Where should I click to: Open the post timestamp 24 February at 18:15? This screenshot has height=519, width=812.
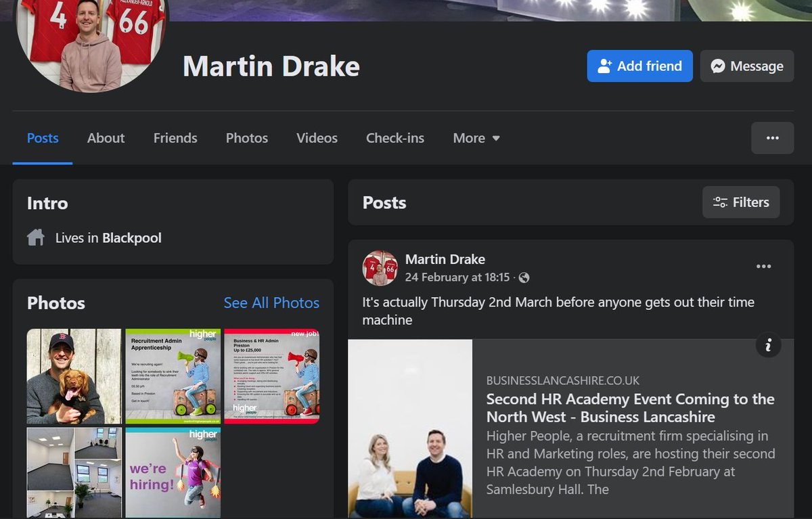coord(457,277)
